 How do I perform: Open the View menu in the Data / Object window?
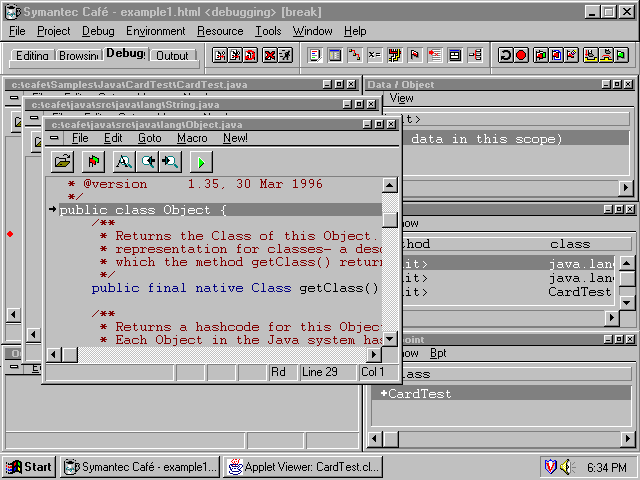tap(401, 98)
